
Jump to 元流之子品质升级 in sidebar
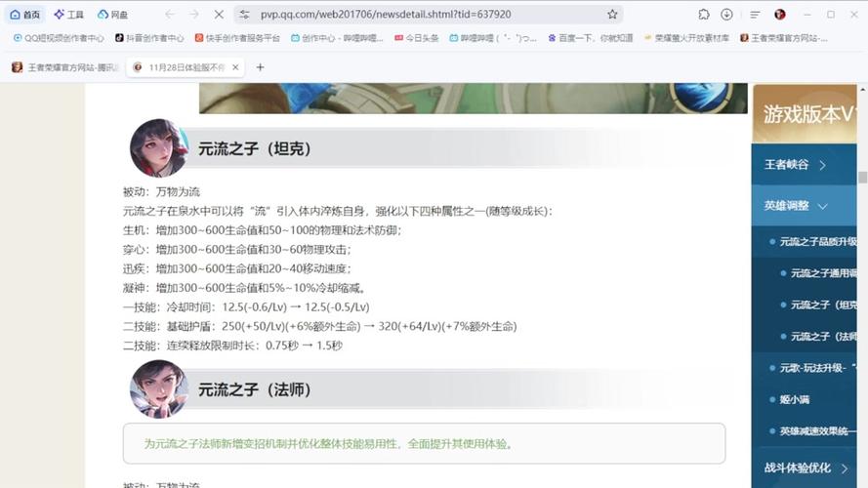click(x=817, y=241)
